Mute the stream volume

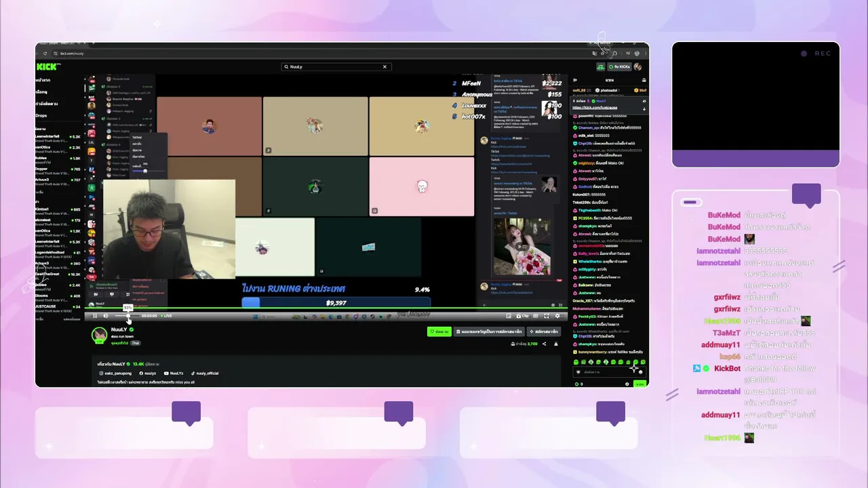[x=106, y=316]
